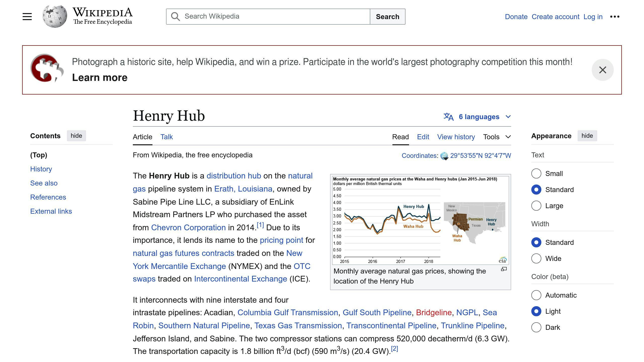Image resolution: width=644 pixels, height=362 pixels.
Task: Click the search magnifier icon
Action: point(175,17)
